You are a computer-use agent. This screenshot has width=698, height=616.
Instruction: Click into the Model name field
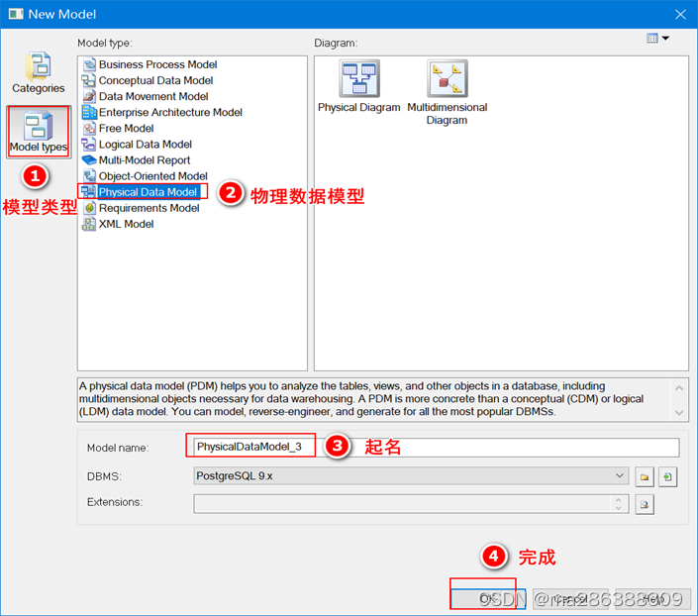coord(437,447)
